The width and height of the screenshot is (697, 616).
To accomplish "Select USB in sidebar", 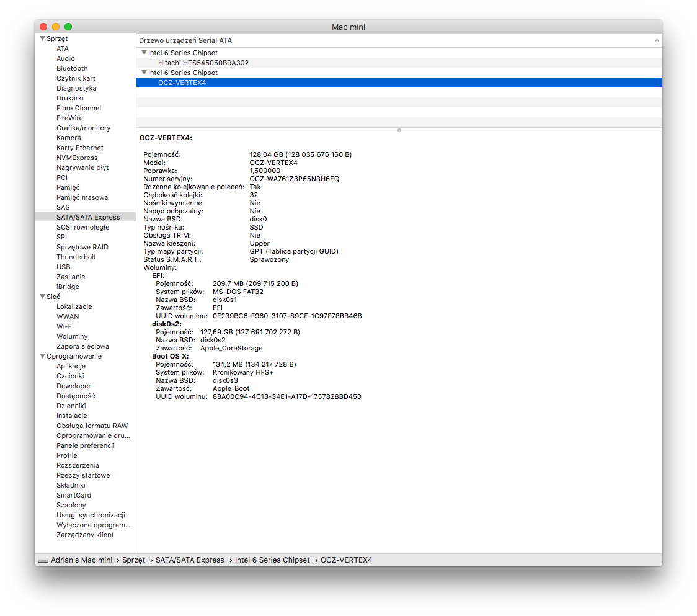I will (63, 267).
